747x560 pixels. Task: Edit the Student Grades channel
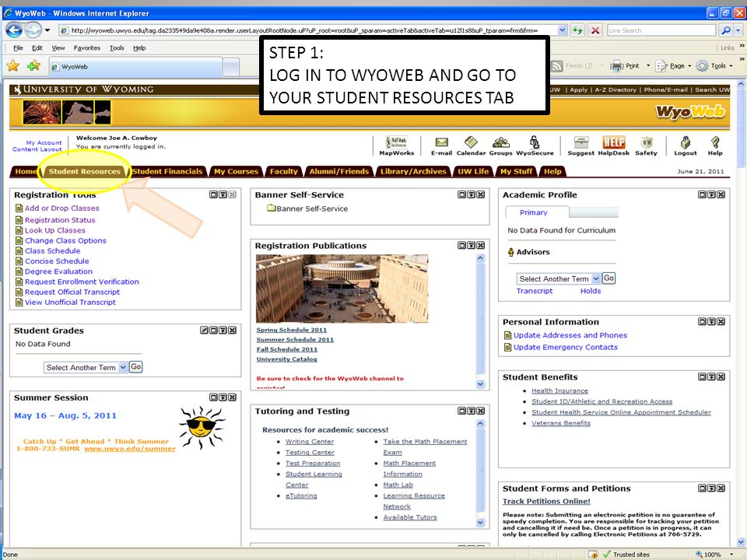(x=204, y=330)
